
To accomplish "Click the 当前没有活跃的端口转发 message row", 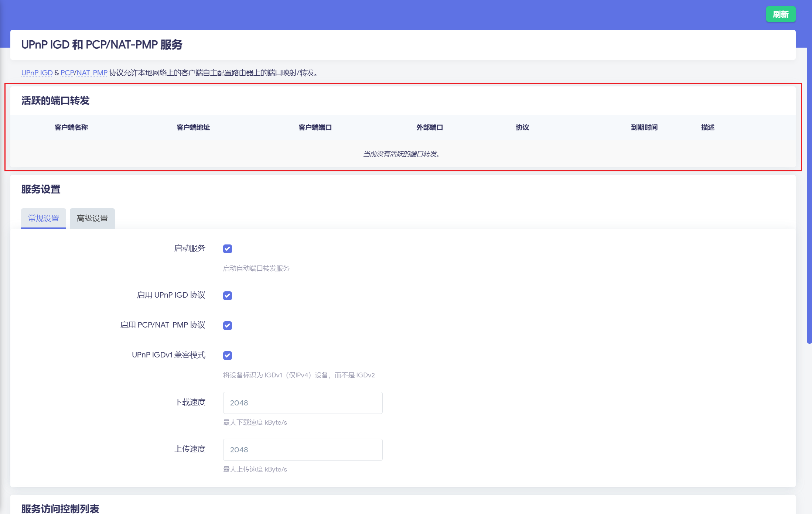I will click(401, 154).
